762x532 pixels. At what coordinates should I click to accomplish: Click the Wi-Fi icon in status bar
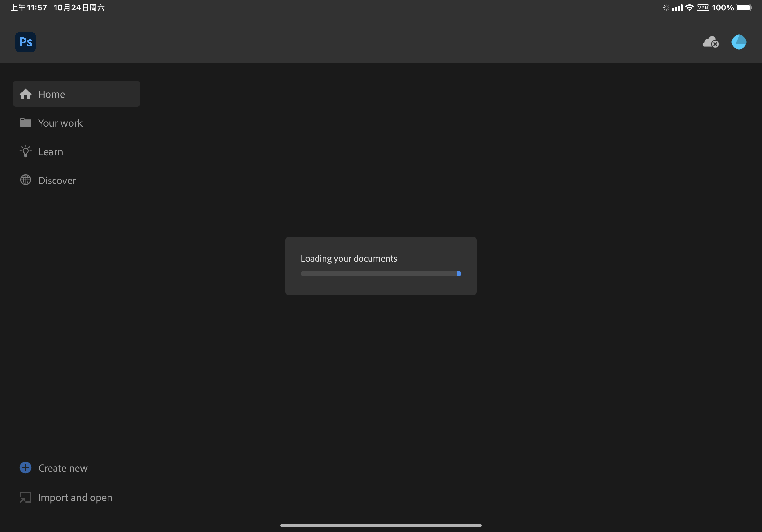click(x=689, y=7)
